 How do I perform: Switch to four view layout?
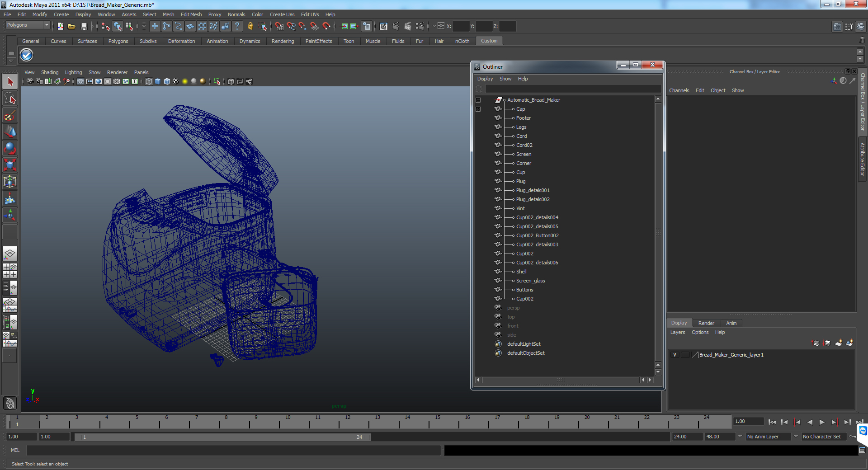pos(10,271)
